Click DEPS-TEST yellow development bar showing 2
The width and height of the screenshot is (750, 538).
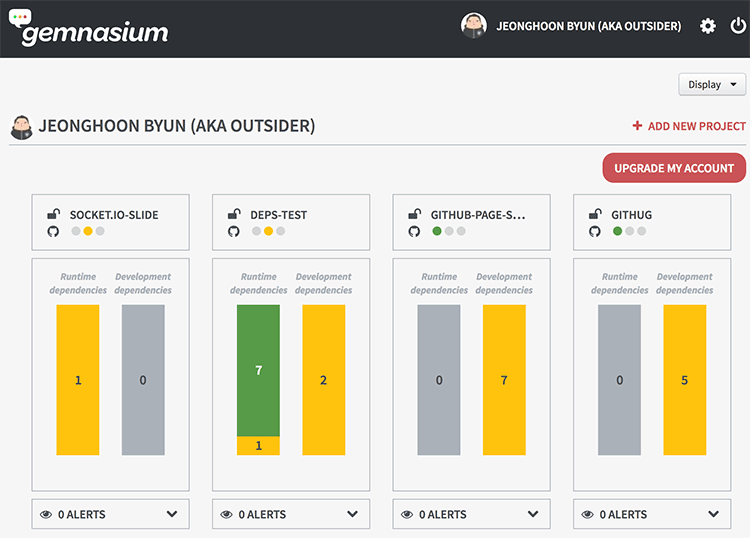pos(323,380)
